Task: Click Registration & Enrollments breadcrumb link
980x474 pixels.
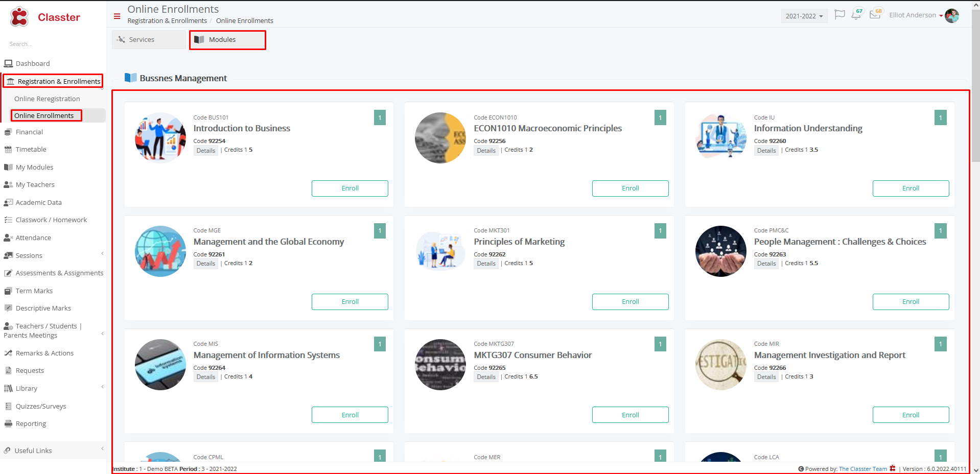Action: (167, 21)
